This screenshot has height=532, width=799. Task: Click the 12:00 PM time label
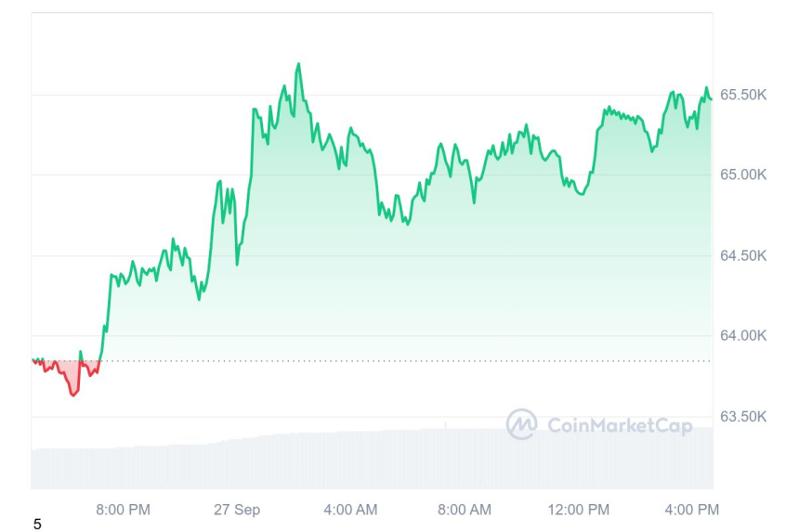pyautogui.click(x=578, y=509)
